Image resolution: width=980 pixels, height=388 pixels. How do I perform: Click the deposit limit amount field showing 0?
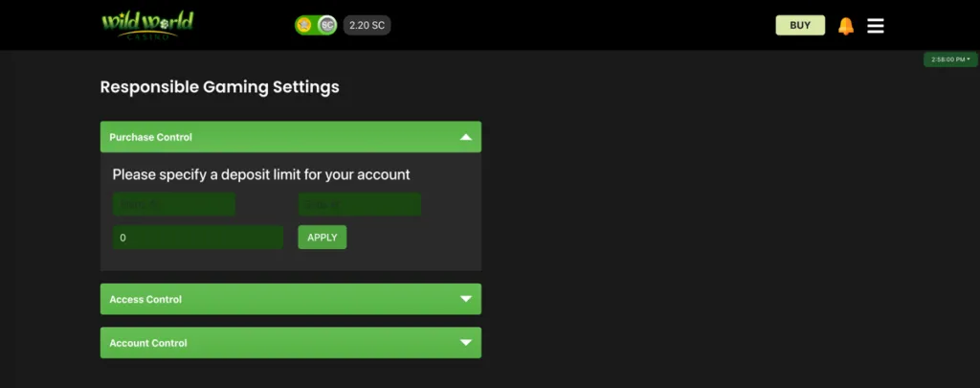point(197,238)
